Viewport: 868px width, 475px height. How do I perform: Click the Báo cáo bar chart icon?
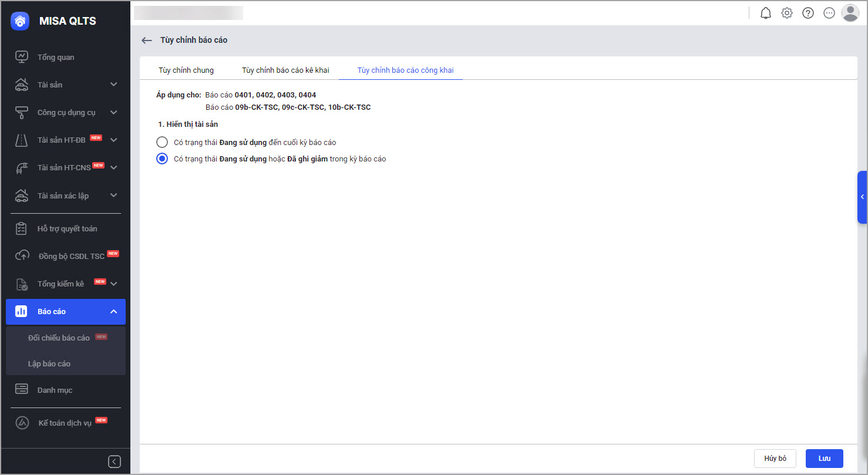pyautogui.click(x=22, y=312)
